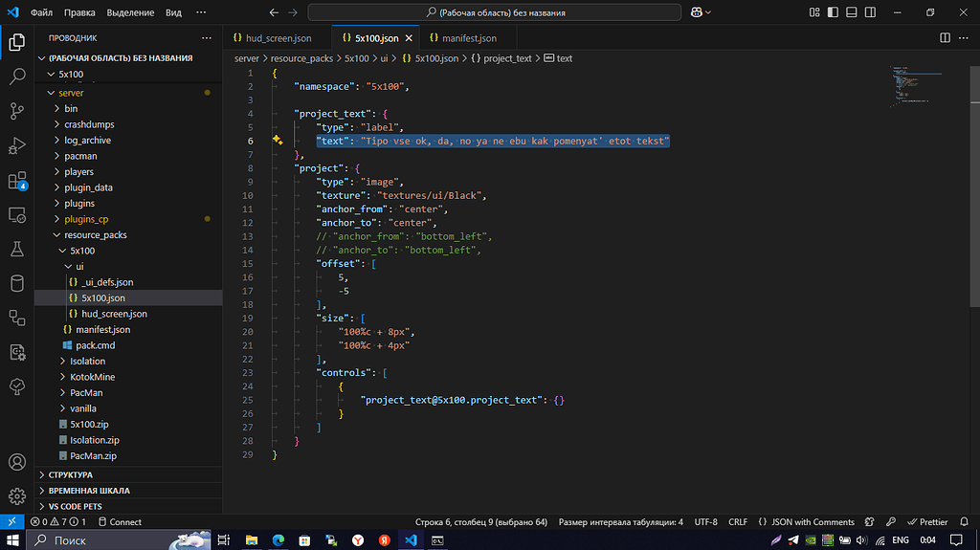Switch to manifest.json tab
Screen dimensions: 980x550
pos(469,38)
